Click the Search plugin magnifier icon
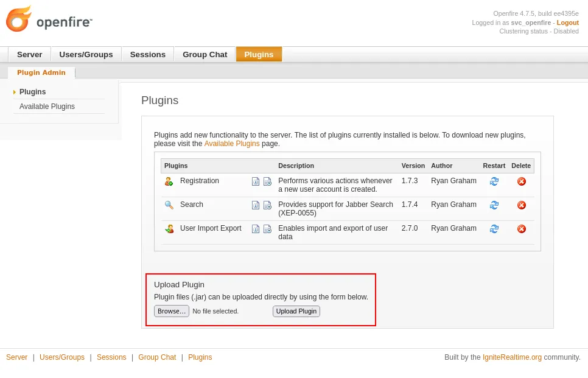The height and width of the screenshot is (378, 588). point(169,205)
